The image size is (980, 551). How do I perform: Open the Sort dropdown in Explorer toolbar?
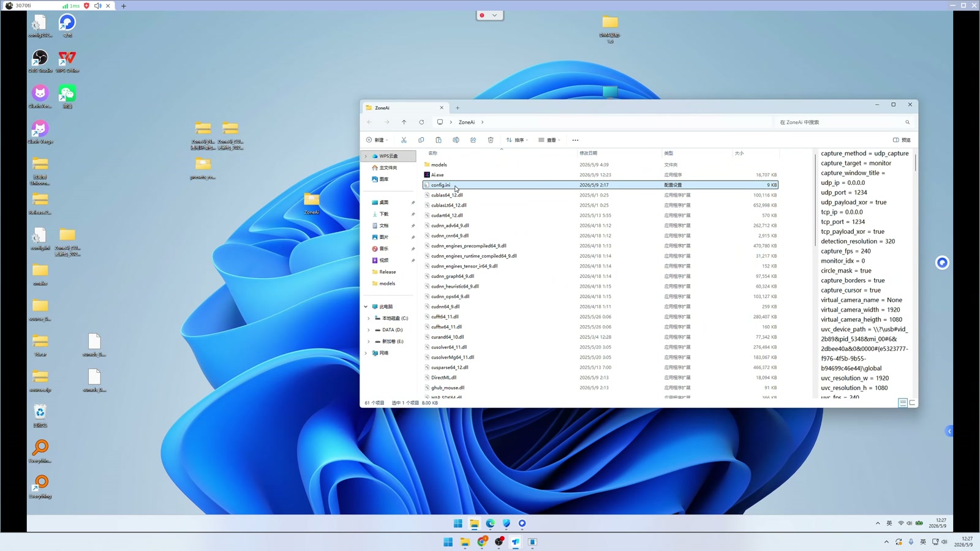(x=517, y=140)
